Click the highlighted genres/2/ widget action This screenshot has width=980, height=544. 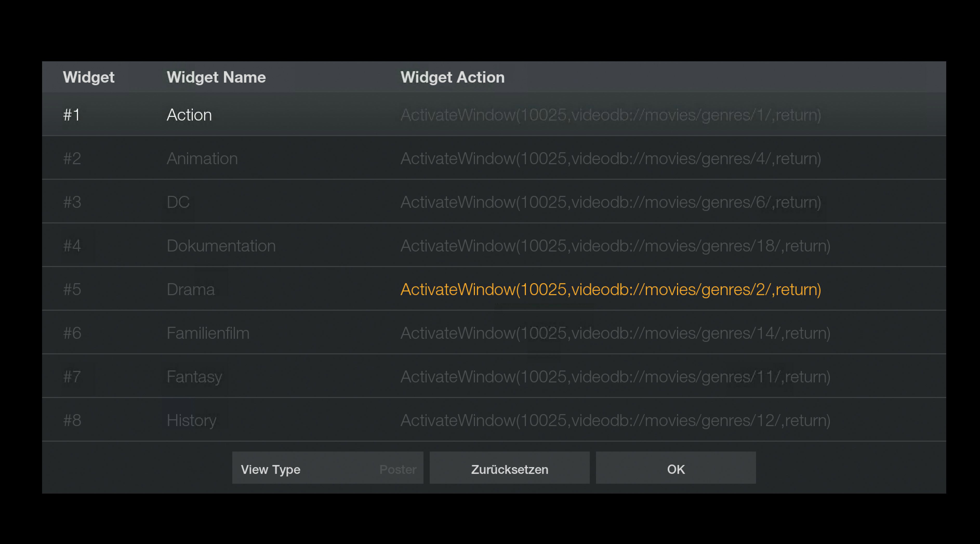click(611, 289)
